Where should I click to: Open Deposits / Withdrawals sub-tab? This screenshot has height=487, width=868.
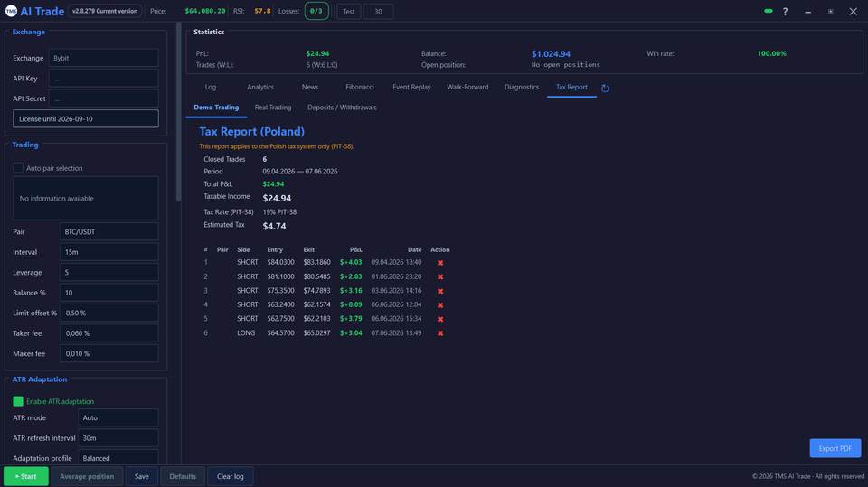[342, 108]
